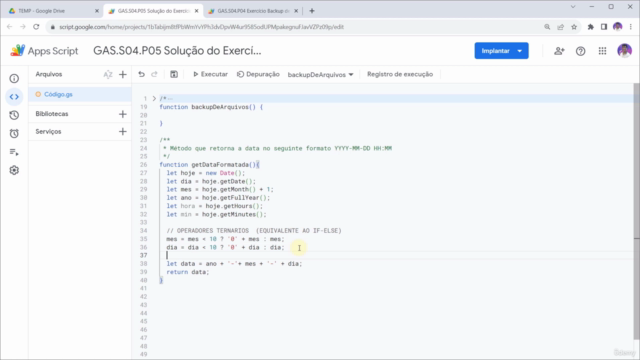Open the Google apps grid
640x360 pixels.
tap(602, 51)
